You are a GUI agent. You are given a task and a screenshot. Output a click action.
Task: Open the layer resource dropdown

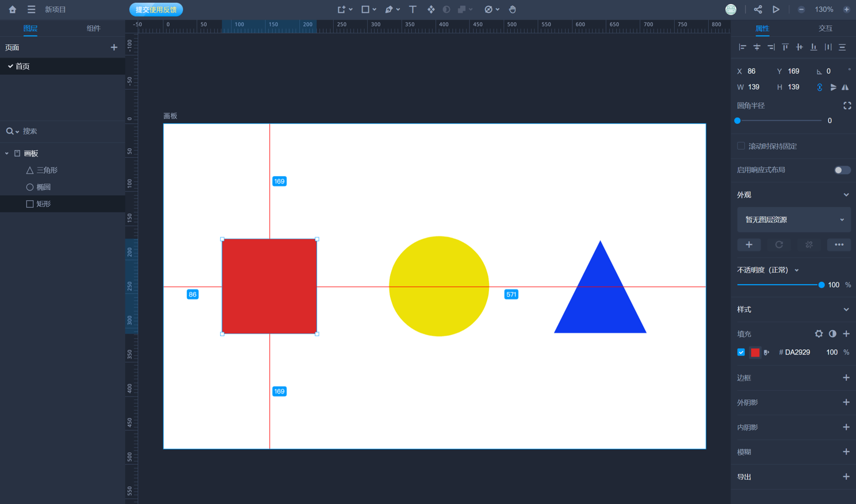(x=793, y=220)
